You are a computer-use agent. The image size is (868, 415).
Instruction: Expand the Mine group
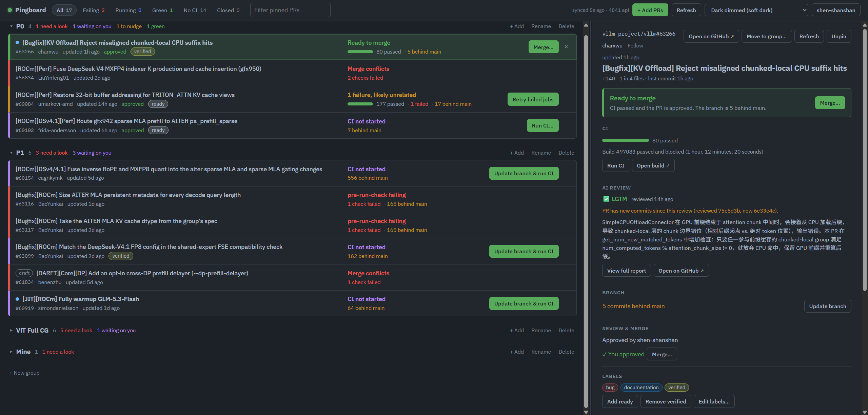[11, 352]
